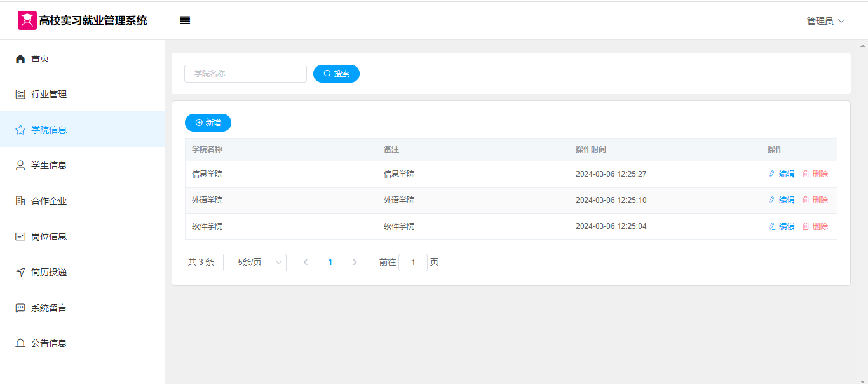This screenshot has width=868, height=384.
Task: Click the star icon beside 学院信息
Action: 20,130
